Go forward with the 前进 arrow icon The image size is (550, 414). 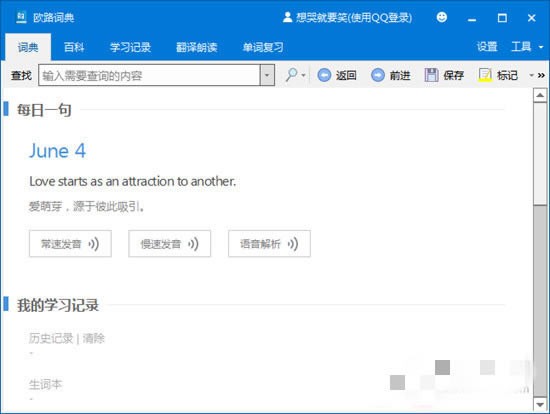(378, 75)
